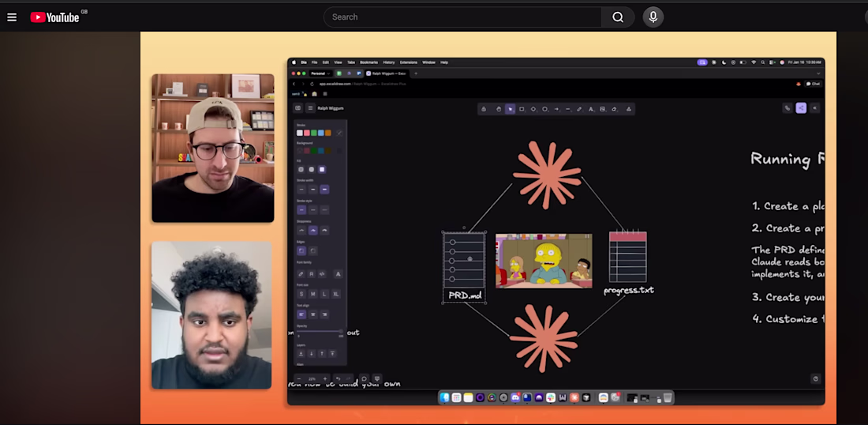
Task: Choose solid fill style
Action: point(322,170)
